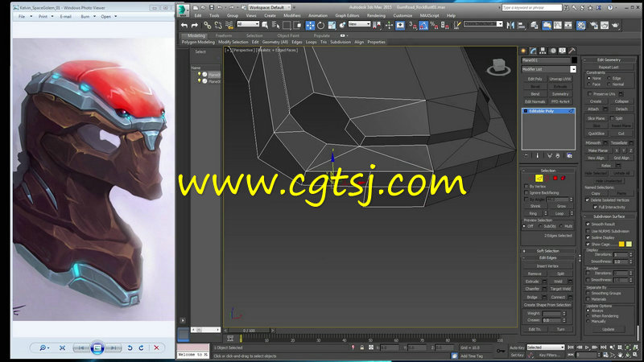The width and height of the screenshot is (644, 362).
Task: Toggle the Isoline Display checkbox
Action: [588, 237]
